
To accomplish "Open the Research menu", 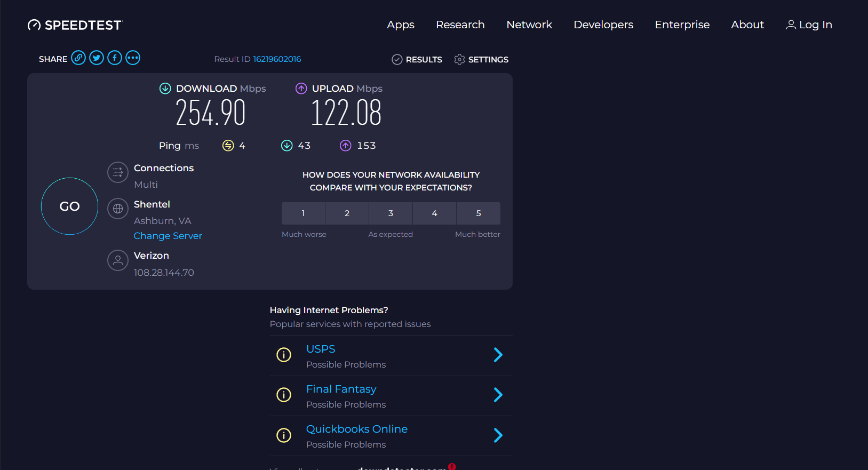I will 460,25.
